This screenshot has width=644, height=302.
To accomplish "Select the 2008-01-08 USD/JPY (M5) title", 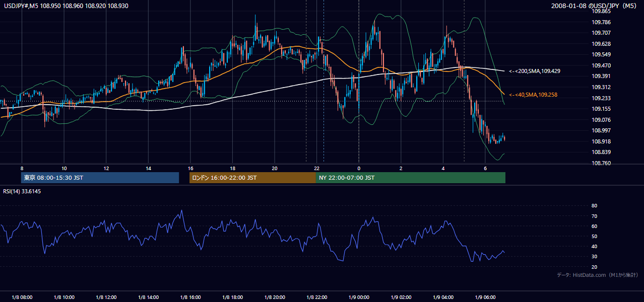I will (x=595, y=6).
